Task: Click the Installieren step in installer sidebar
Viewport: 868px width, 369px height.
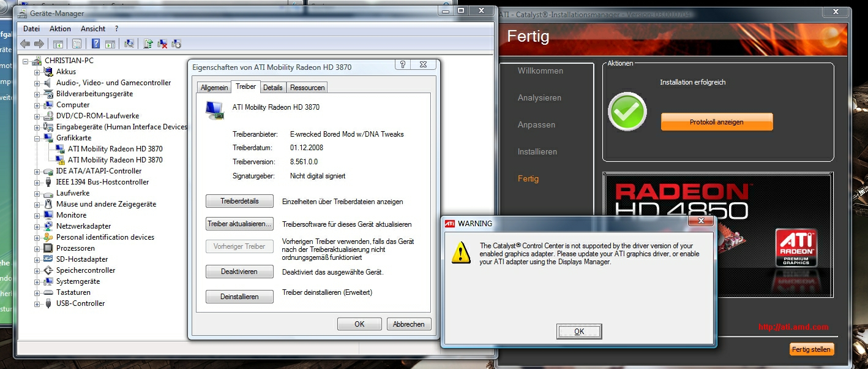Action: click(x=537, y=152)
